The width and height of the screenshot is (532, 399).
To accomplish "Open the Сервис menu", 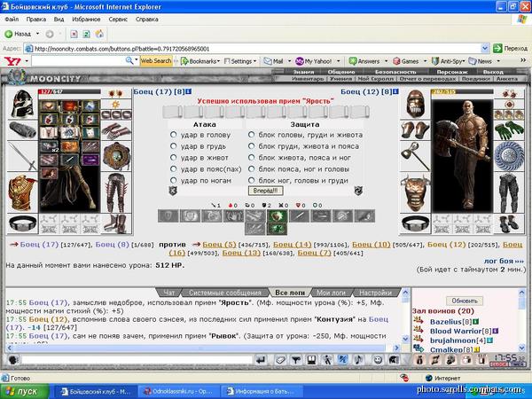I will click(118, 20).
